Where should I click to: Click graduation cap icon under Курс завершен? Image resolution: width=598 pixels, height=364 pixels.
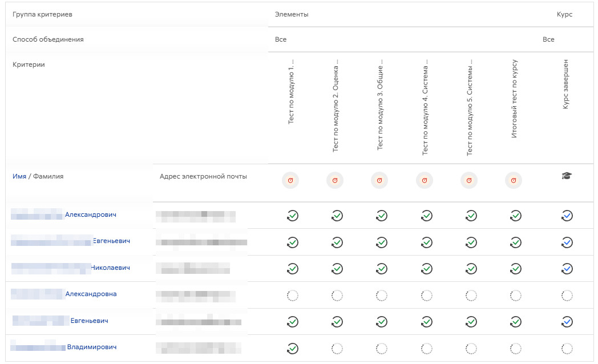tap(567, 176)
